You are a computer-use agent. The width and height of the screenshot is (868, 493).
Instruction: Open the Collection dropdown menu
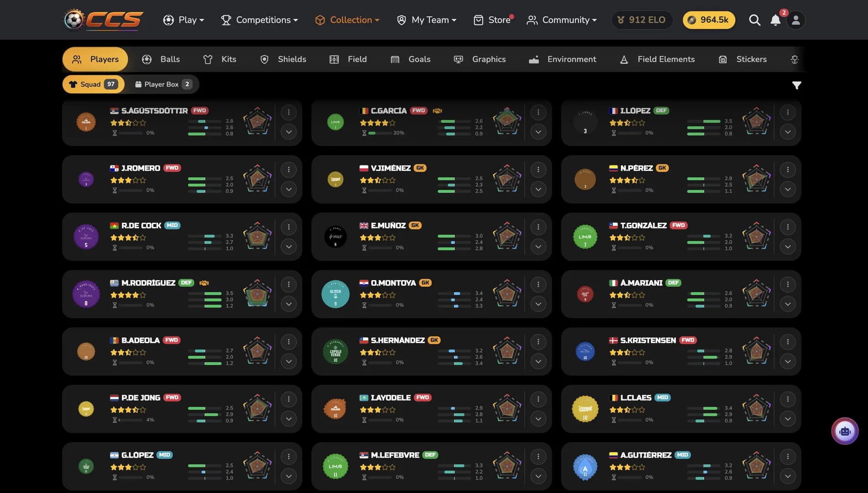pyautogui.click(x=347, y=20)
